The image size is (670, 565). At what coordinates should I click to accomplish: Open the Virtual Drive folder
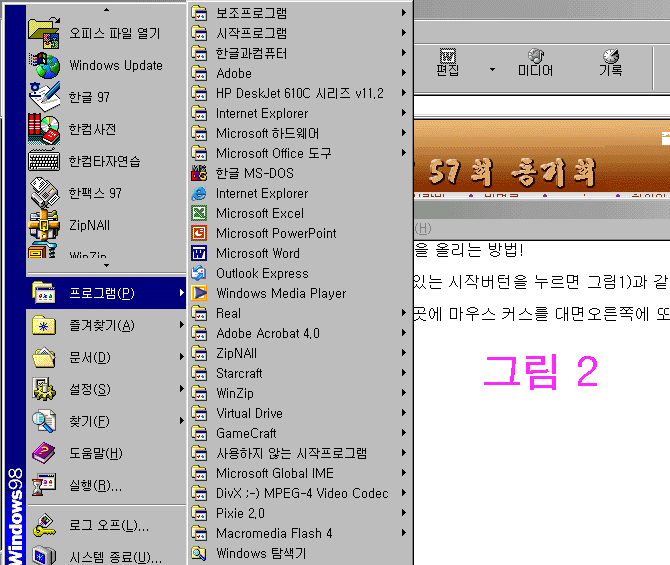click(x=301, y=413)
